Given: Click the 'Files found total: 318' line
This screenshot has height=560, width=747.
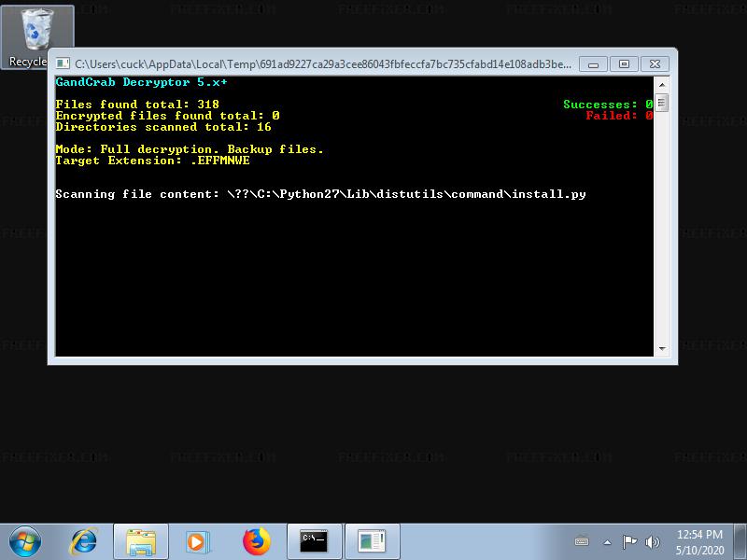Looking at the screenshot, I should click(137, 105).
